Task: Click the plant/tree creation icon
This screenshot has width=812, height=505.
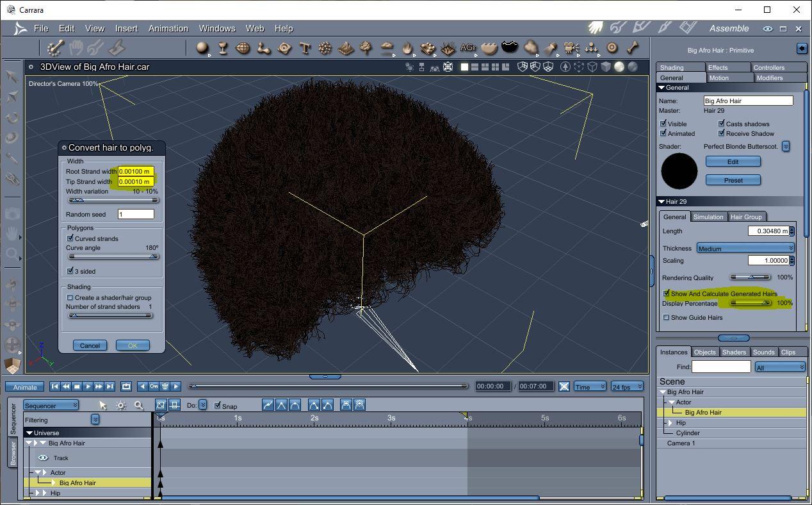Action: coord(366,48)
